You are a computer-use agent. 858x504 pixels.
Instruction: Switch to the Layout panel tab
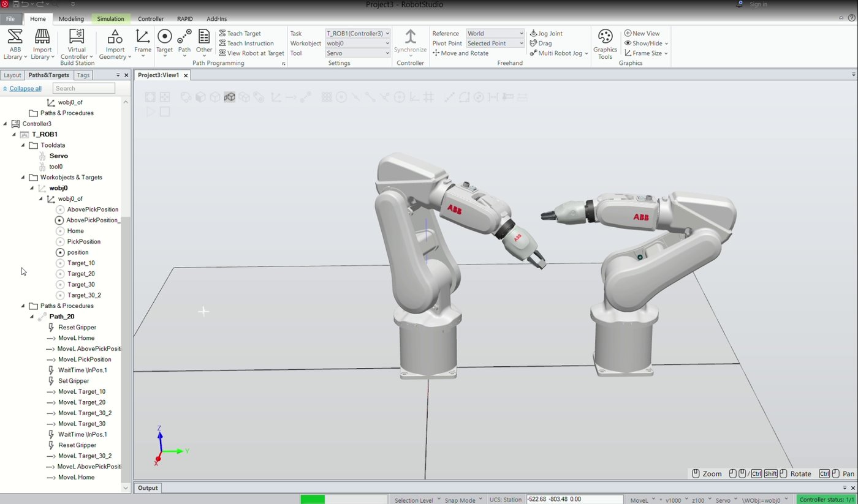tap(12, 75)
